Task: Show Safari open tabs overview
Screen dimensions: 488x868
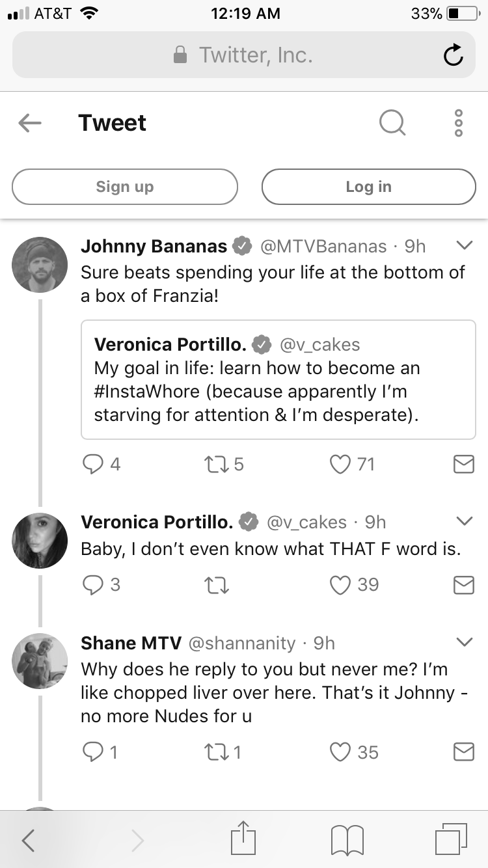Action: tap(451, 839)
